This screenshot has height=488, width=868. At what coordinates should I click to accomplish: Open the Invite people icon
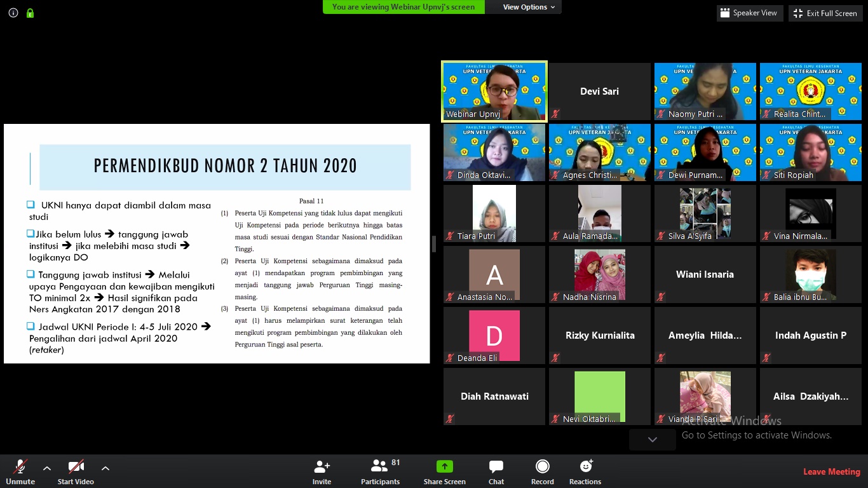pos(322,467)
